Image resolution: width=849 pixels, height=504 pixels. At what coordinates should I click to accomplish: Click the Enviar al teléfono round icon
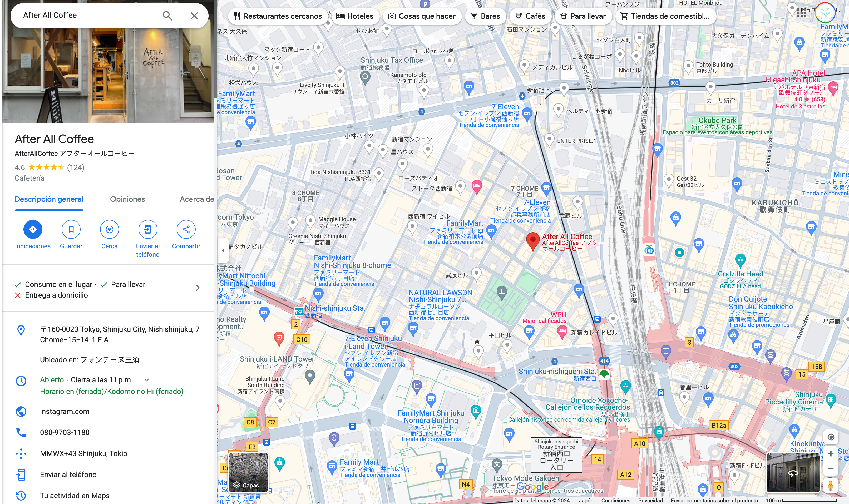point(148,229)
